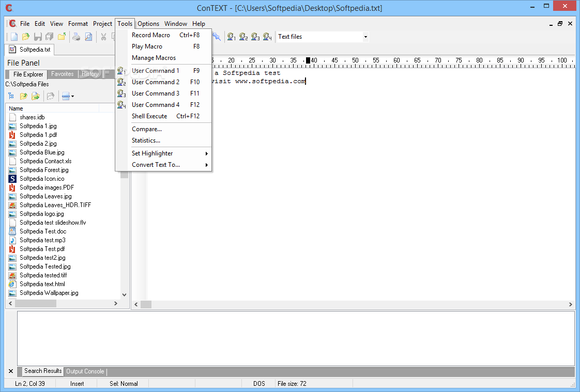Open the File Panel view mode dropdown arrow
Screen dimensions: 580x392
72,97
